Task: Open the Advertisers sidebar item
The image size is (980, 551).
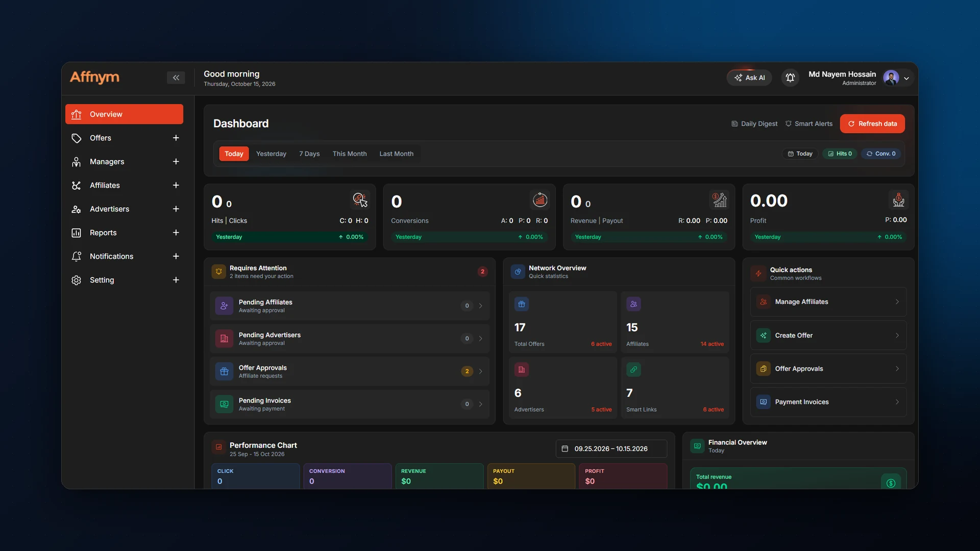Action: pyautogui.click(x=109, y=209)
